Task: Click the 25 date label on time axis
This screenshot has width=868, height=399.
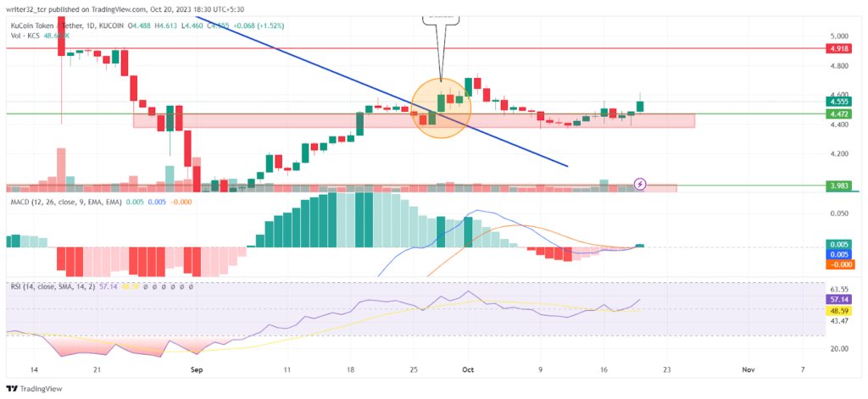Action: (413, 369)
